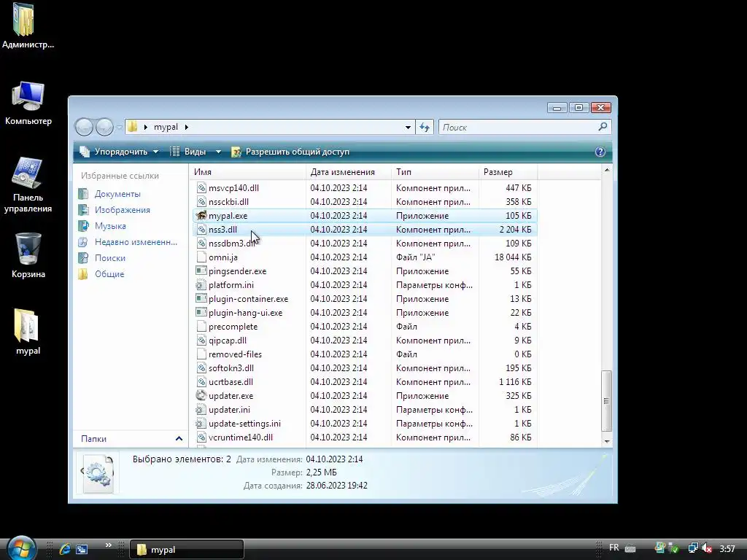
Task: Launch Internet Explorer from quick launch
Action: pos(65,549)
